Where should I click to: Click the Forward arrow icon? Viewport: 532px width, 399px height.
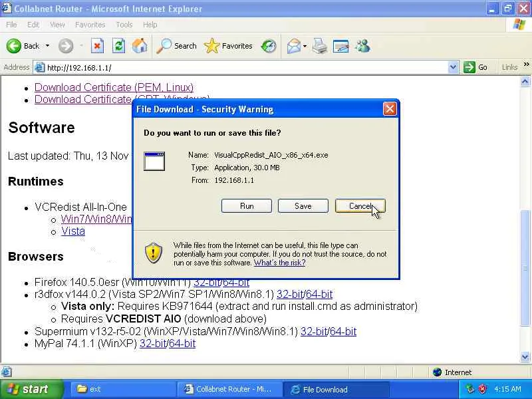(65, 46)
